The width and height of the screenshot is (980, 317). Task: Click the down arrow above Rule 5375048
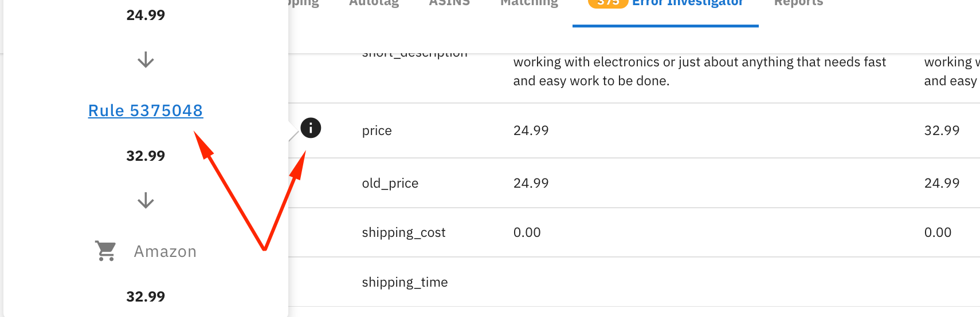[x=146, y=60]
